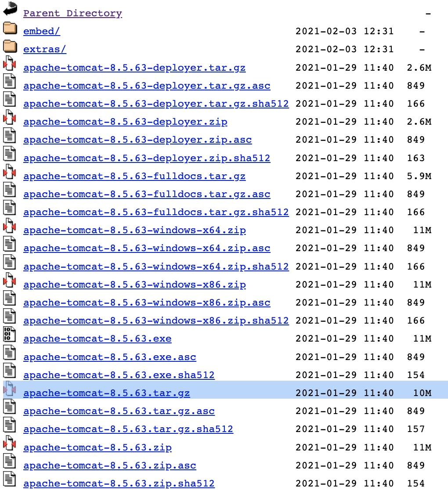
Task: Click the document icon beside windows-x86.zip.asc
Action: [x=9, y=299]
